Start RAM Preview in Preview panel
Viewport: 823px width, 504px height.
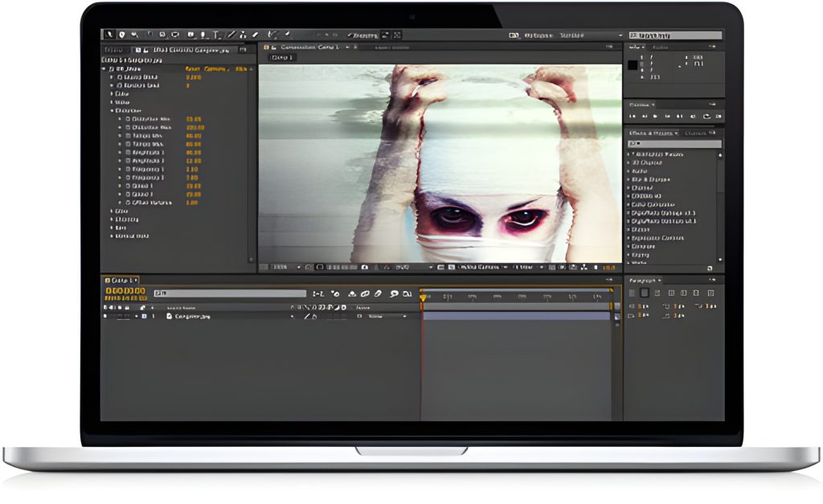click(719, 116)
